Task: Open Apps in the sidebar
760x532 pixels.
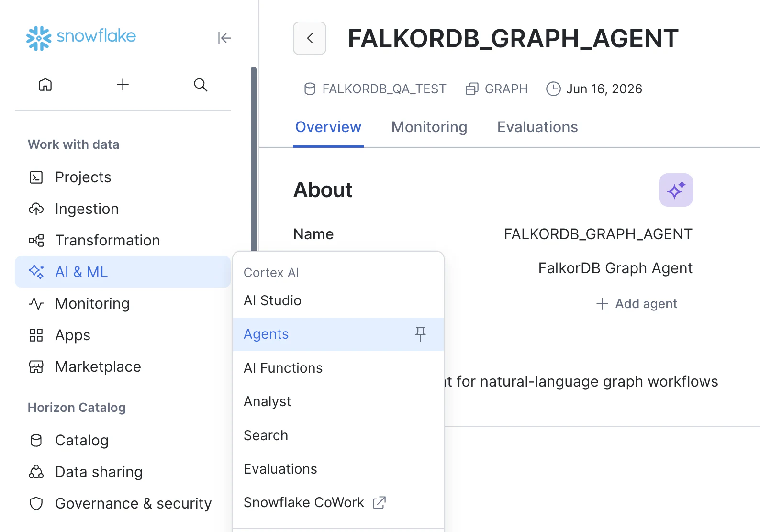Action: coord(123,335)
